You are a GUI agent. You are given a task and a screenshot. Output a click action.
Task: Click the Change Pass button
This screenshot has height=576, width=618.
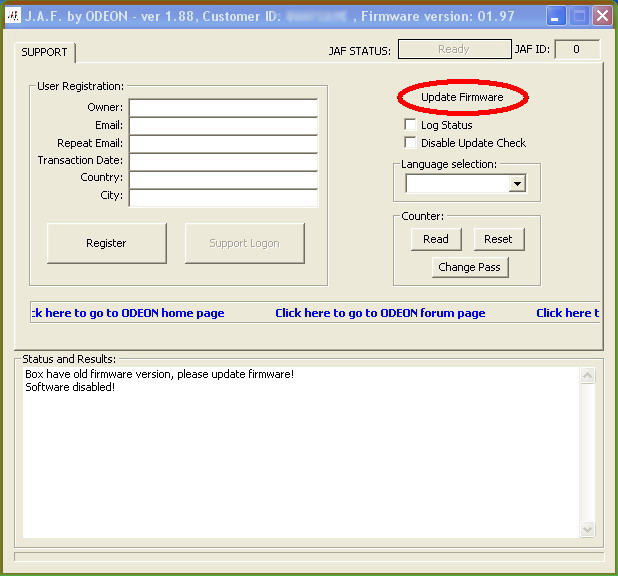[470, 267]
